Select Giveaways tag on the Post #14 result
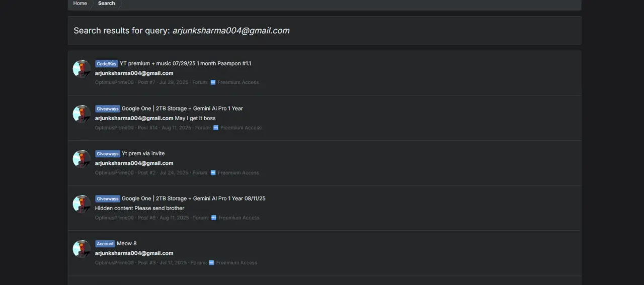Image resolution: width=644 pixels, height=285 pixels. 108,109
